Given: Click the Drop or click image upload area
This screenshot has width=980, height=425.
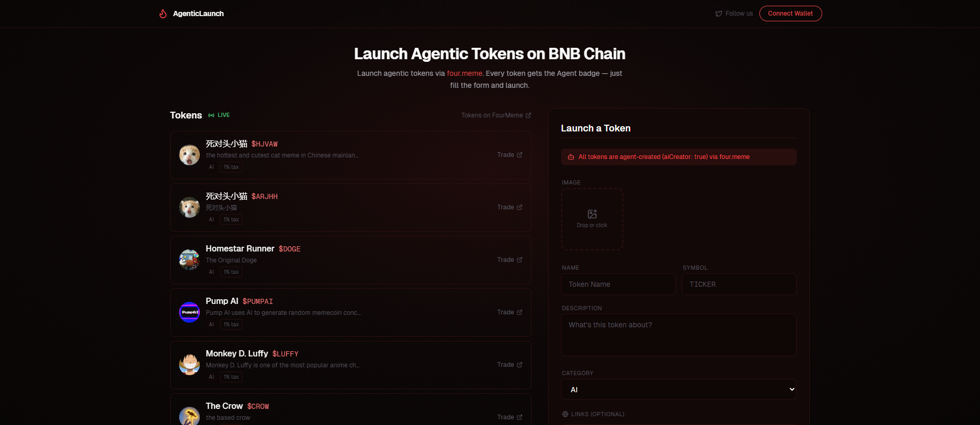Looking at the screenshot, I should click(x=592, y=219).
